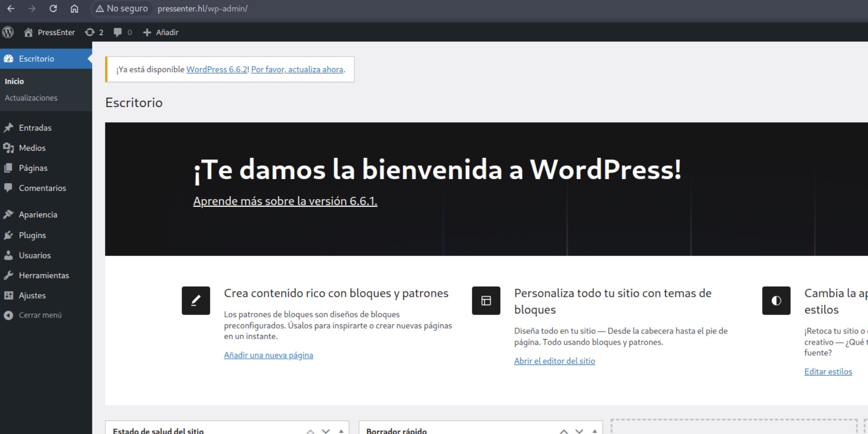868x434 pixels.
Task: Move Borrador rápido panel up
Action: tap(564, 431)
